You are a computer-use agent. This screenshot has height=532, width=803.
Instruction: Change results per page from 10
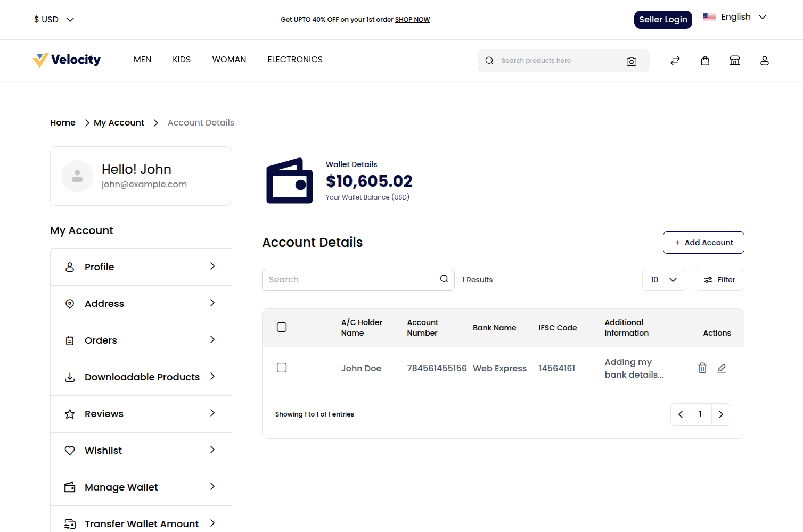click(664, 279)
